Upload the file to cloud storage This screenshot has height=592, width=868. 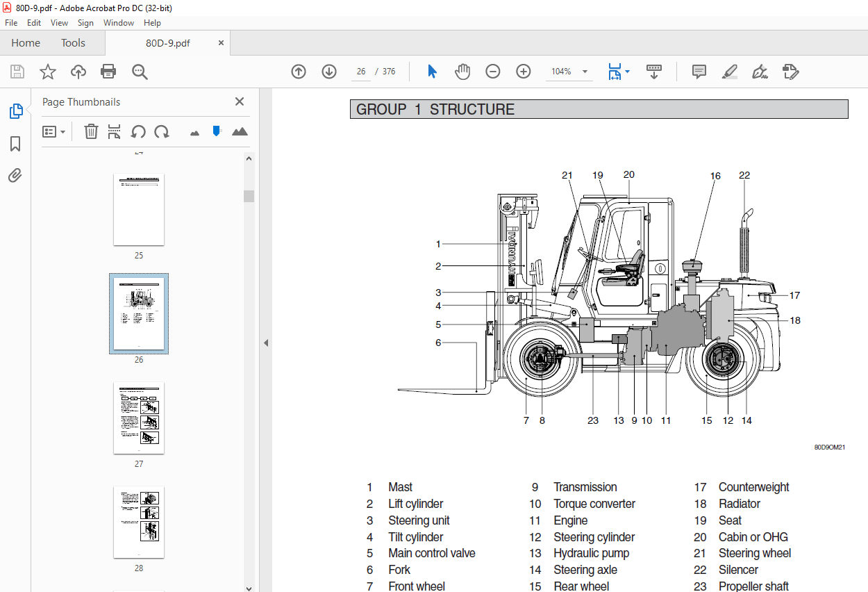pos(78,72)
